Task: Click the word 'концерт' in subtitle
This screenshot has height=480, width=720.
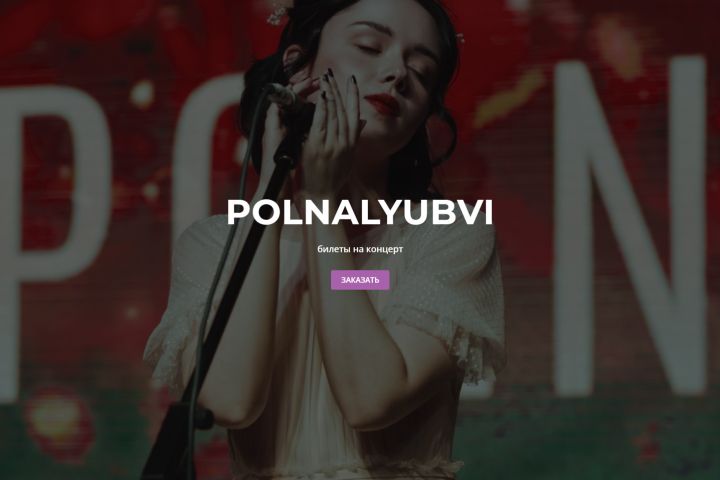Action: 385,249
